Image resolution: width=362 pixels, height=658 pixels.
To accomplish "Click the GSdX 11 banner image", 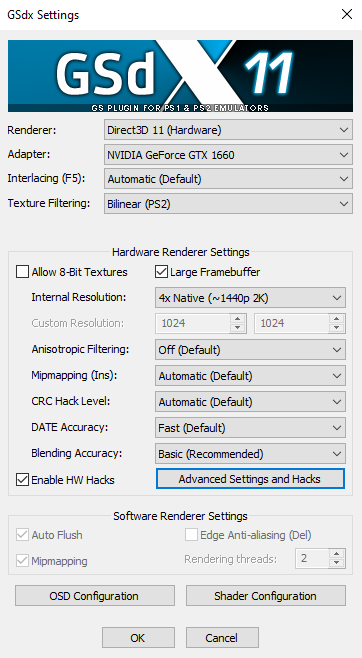I will [180, 76].
